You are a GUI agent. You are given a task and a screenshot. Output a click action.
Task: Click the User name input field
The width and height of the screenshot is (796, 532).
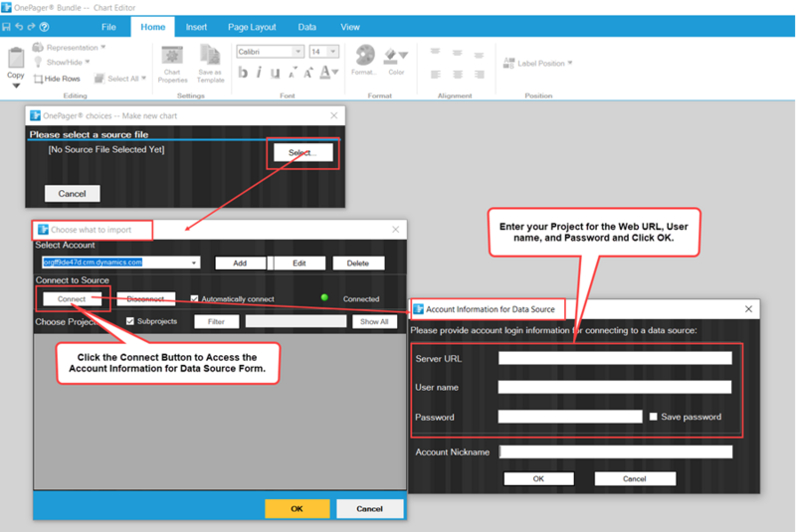(615, 387)
